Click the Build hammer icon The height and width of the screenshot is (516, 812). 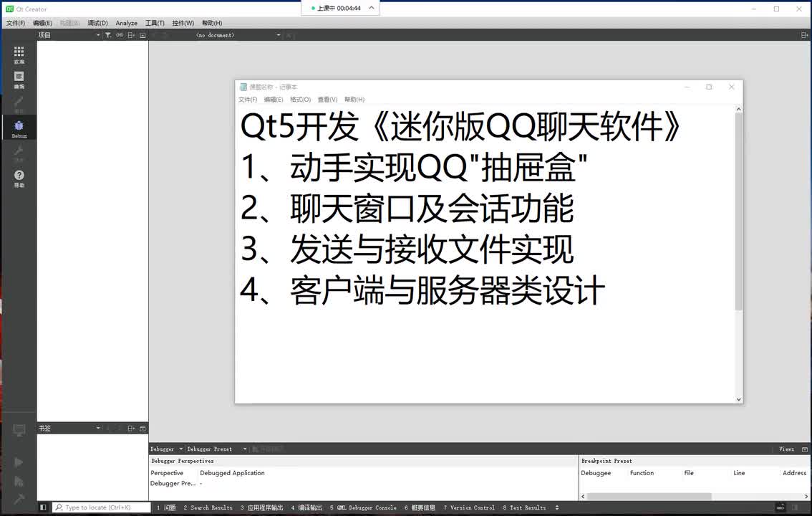[x=19, y=500]
